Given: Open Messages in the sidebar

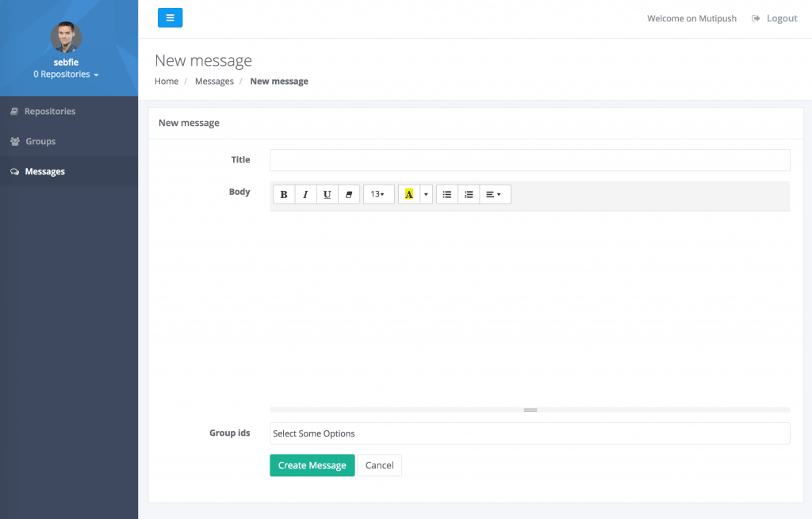Looking at the screenshot, I should click(x=69, y=171).
